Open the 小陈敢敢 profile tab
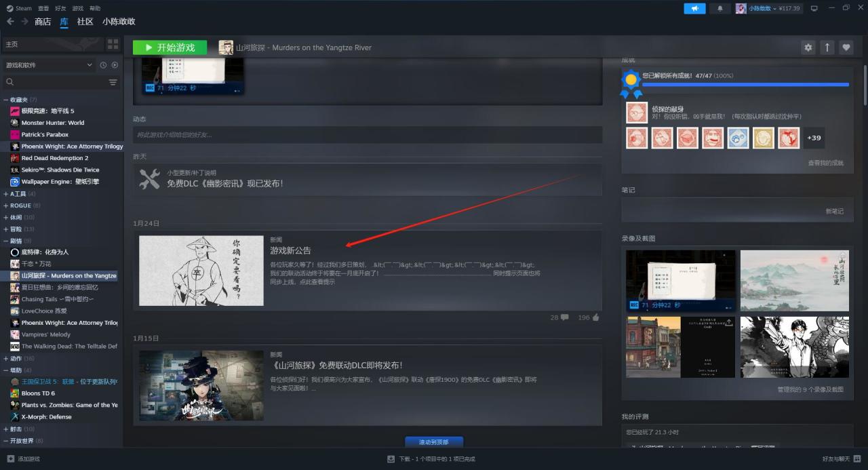Screen dimensions: 868x470 click(x=119, y=22)
